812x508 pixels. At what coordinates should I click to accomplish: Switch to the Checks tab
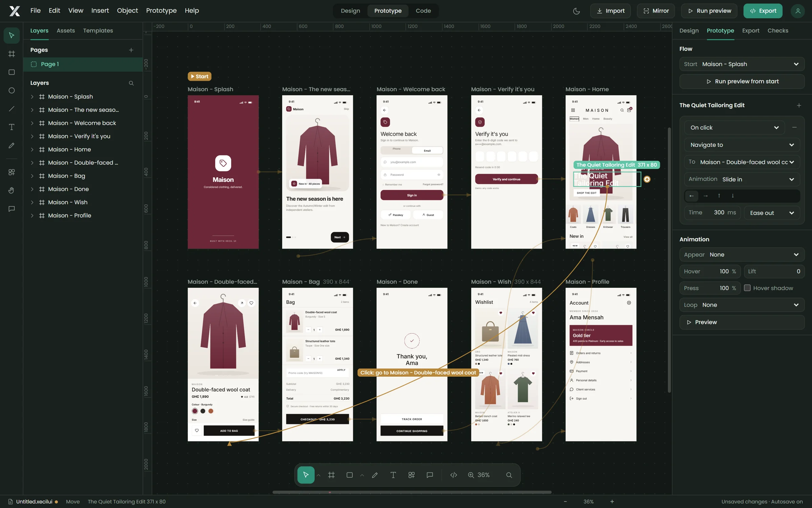click(777, 30)
